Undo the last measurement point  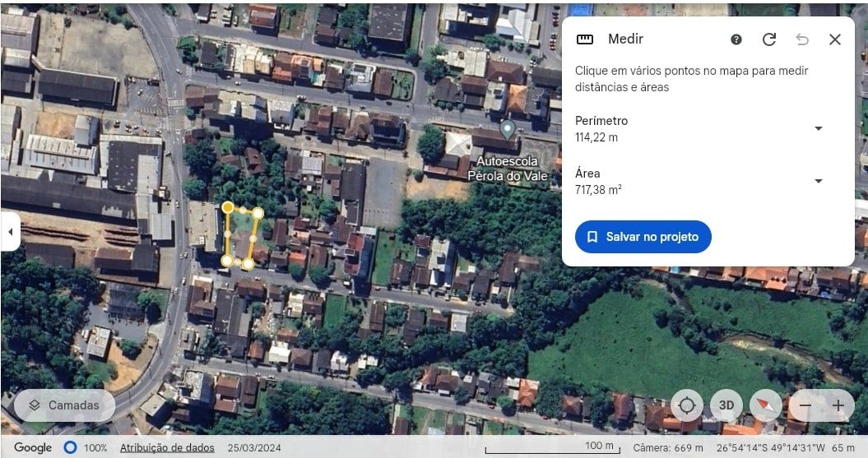click(802, 39)
